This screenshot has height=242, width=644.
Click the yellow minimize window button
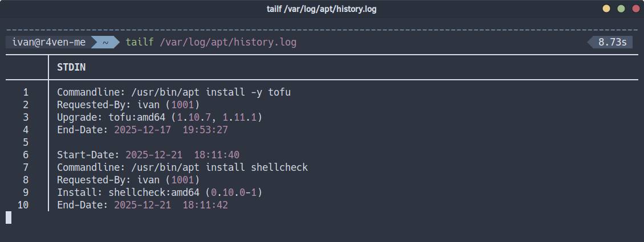606,9
